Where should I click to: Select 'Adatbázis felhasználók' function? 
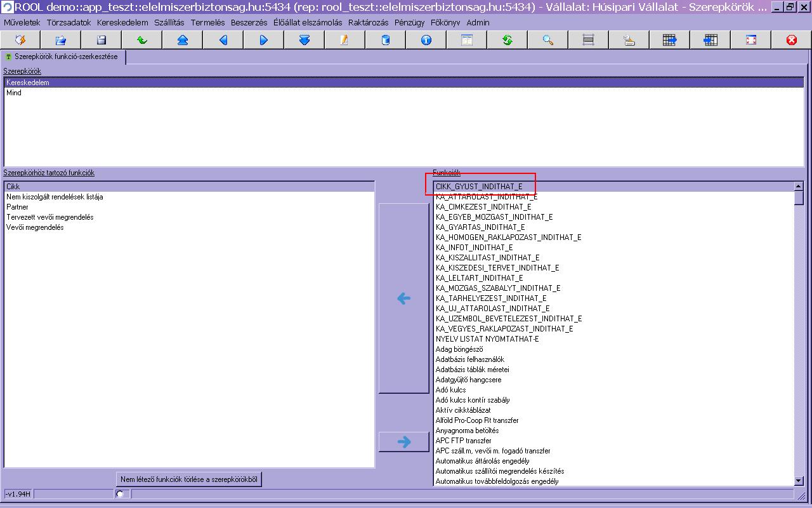pos(614,359)
